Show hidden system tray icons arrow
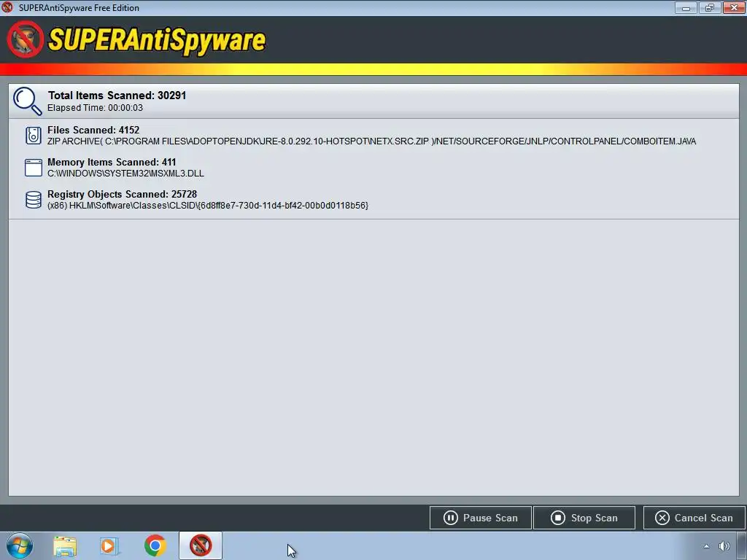 tap(706, 546)
